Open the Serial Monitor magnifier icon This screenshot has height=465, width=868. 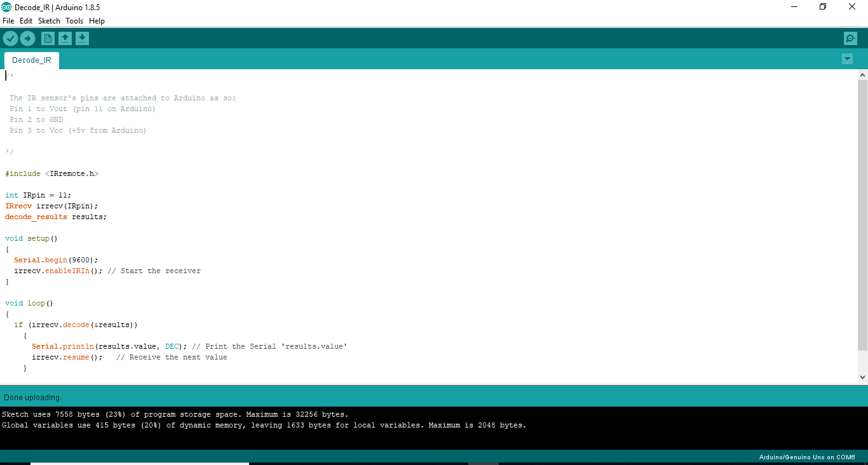click(850, 39)
